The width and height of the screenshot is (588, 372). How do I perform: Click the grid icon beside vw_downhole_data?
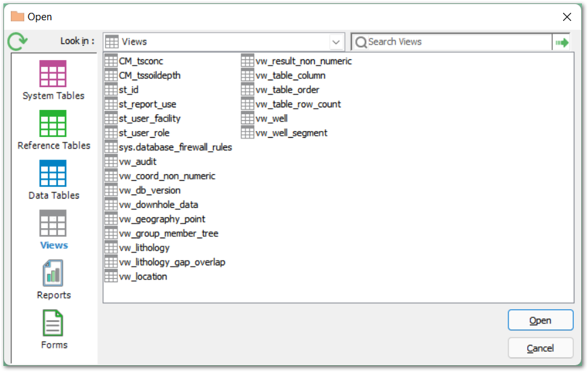[x=111, y=205]
